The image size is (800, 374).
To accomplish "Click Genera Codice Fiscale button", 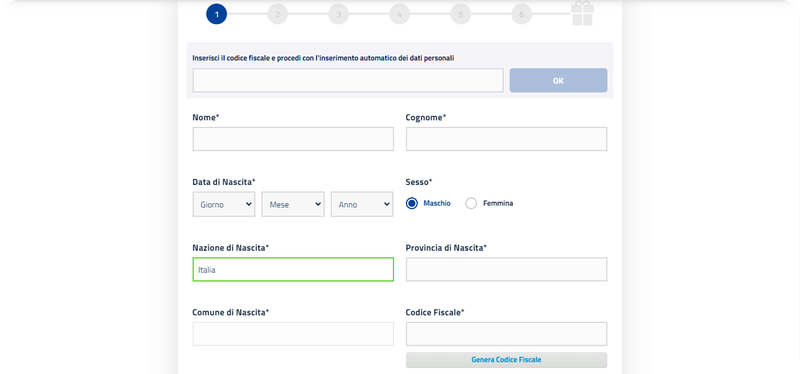I will [506, 360].
